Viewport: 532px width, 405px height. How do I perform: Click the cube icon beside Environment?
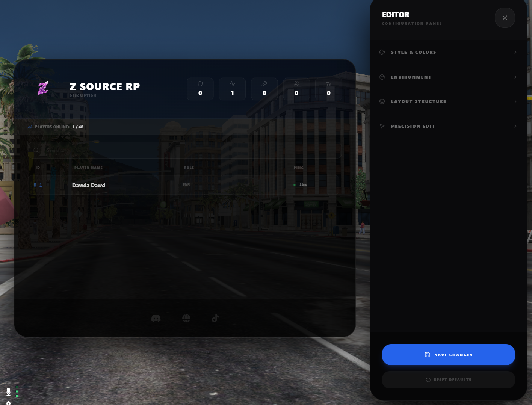[382, 77]
